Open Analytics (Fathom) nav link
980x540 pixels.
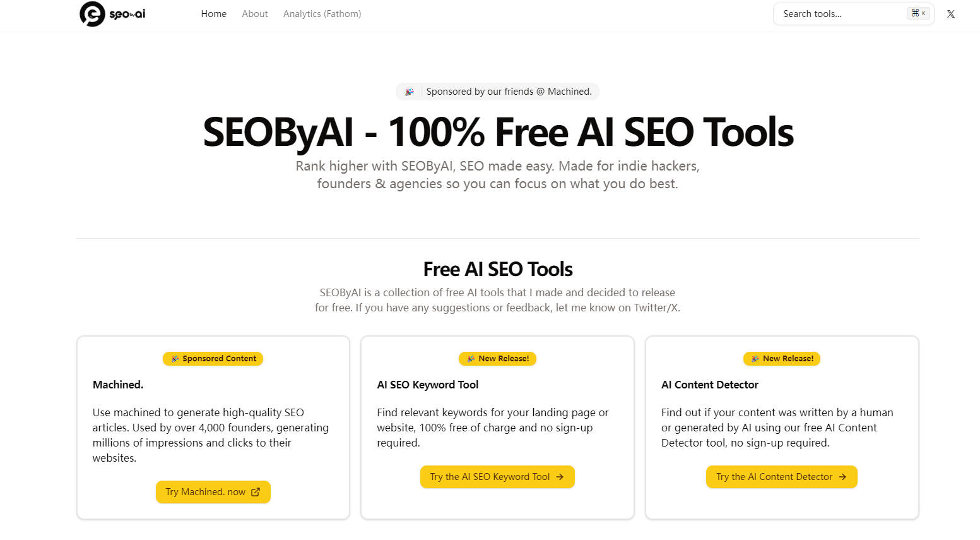pos(322,14)
